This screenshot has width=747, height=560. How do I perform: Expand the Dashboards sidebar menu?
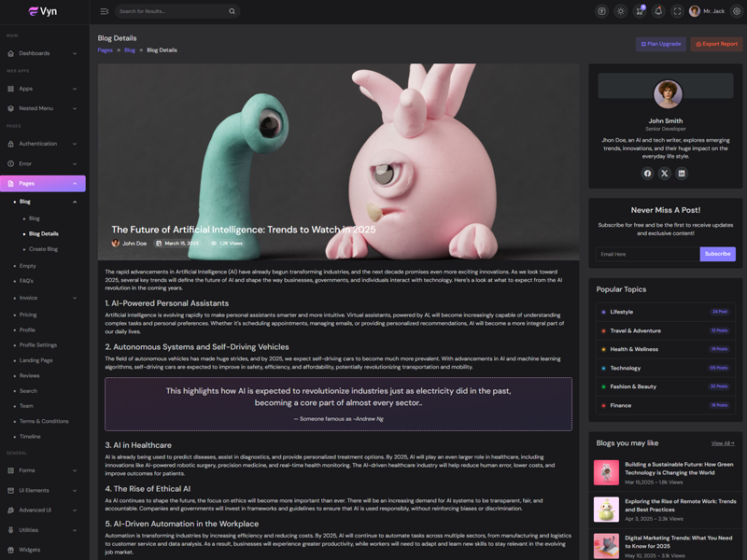click(x=43, y=53)
